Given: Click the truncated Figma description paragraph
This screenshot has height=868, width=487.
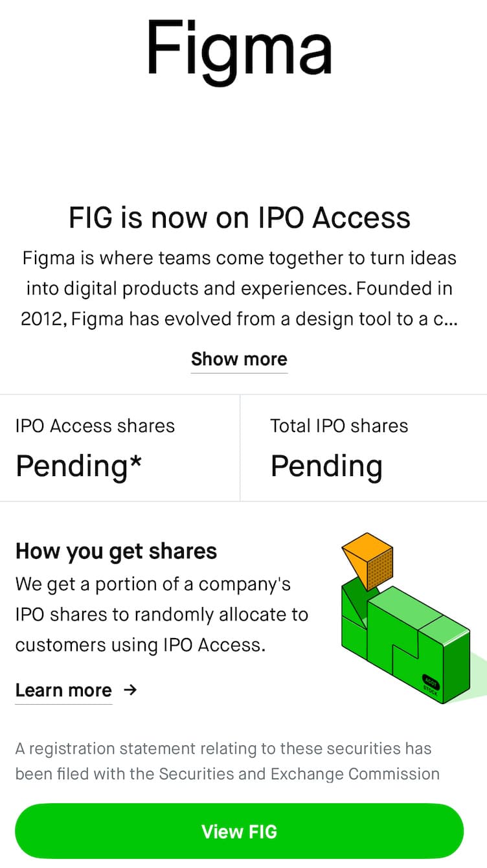Looking at the screenshot, I should click(x=240, y=288).
